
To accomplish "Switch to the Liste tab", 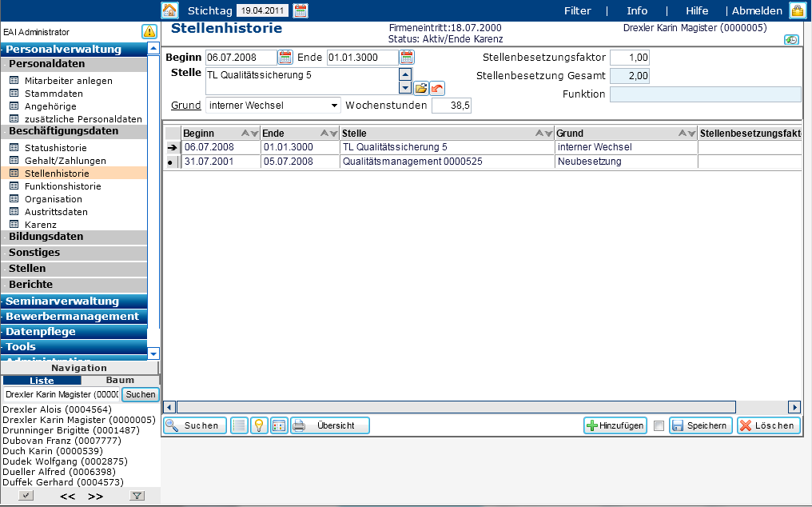I will point(42,381).
